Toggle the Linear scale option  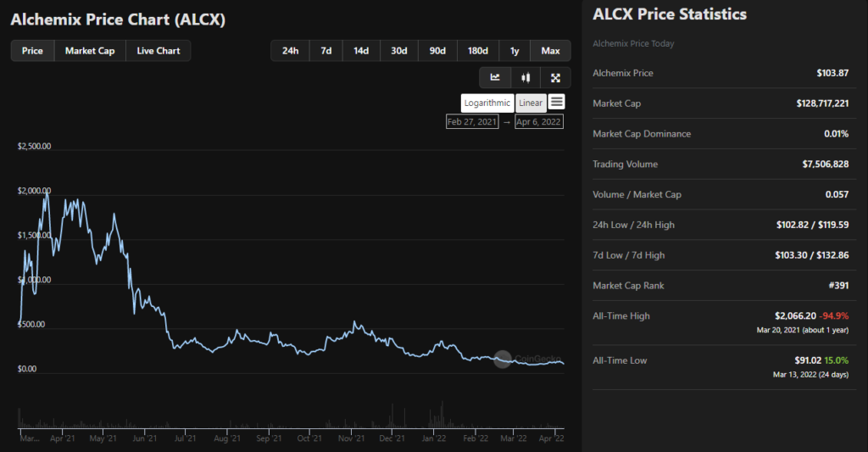pyautogui.click(x=531, y=103)
